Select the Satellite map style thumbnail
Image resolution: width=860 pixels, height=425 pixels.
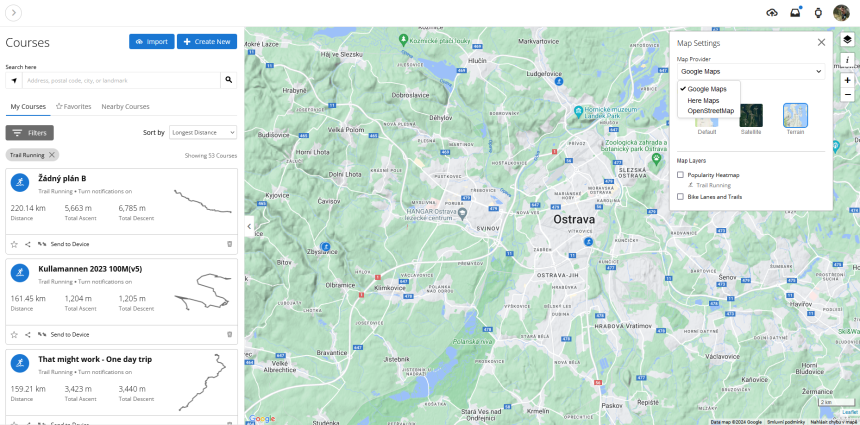coord(751,116)
